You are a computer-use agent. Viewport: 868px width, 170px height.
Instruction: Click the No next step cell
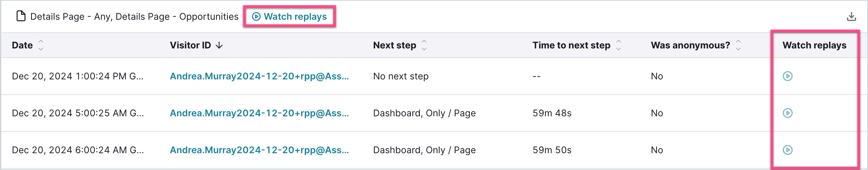[401, 76]
